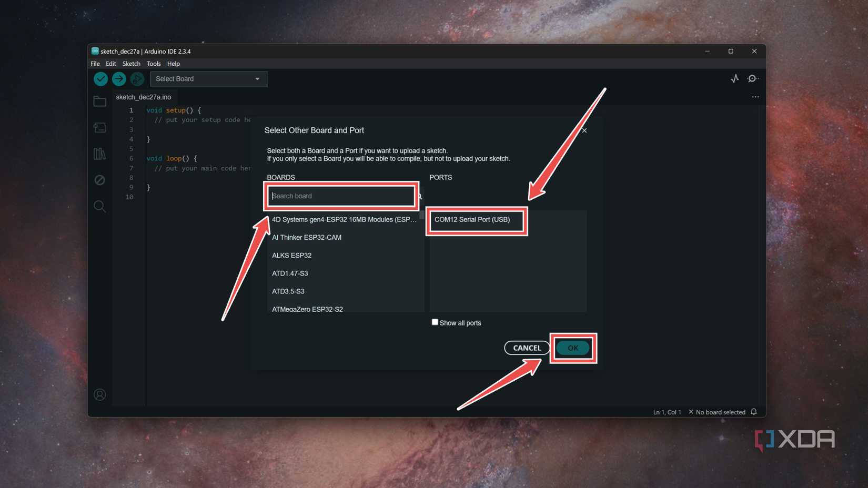Image resolution: width=868 pixels, height=488 pixels.
Task: Open the Debug sidebar icon
Action: [x=100, y=180]
